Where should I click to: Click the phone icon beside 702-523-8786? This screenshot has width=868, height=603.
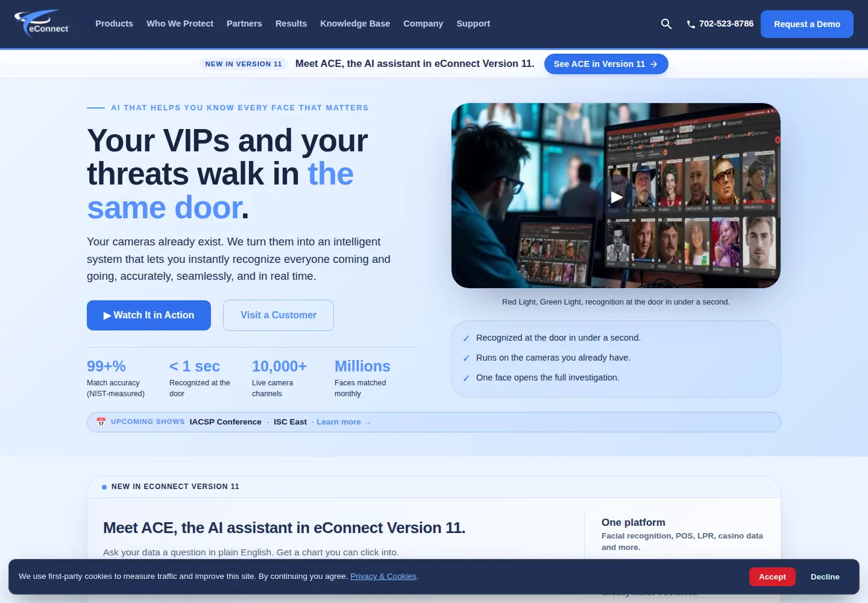click(x=691, y=24)
